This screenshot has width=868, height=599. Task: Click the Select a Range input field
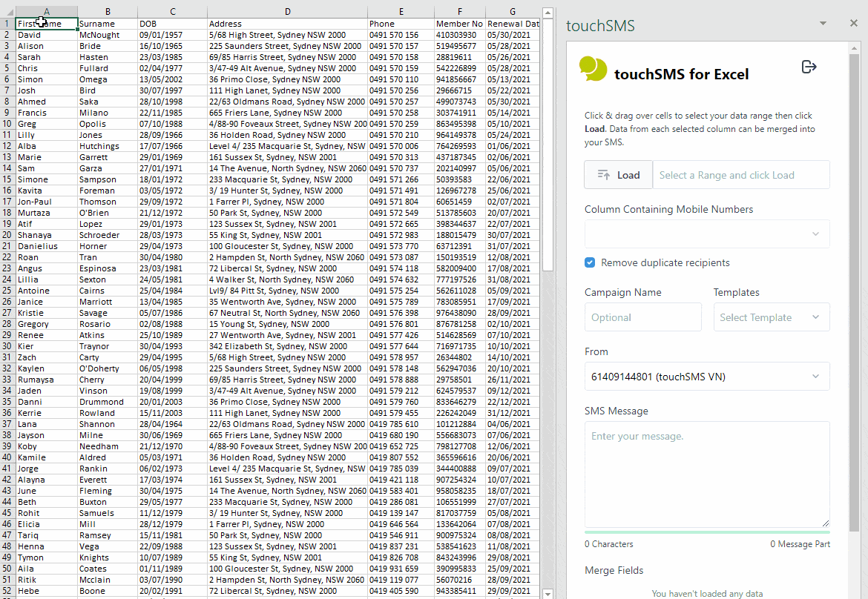click(740, 175)
